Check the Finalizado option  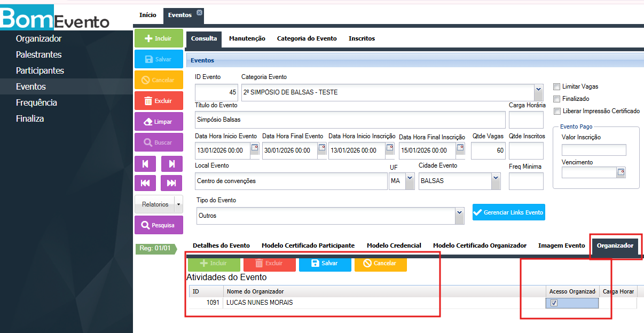click(557, 99)
